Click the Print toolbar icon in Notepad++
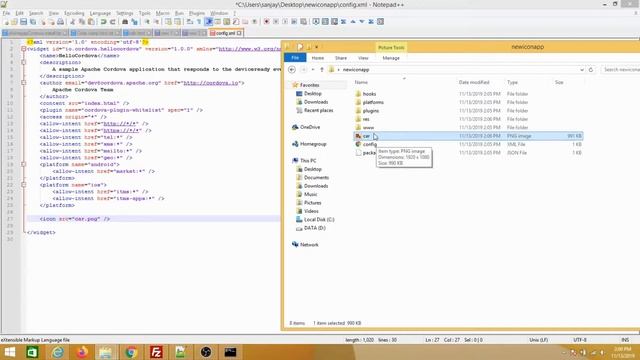 pos(60,22)
